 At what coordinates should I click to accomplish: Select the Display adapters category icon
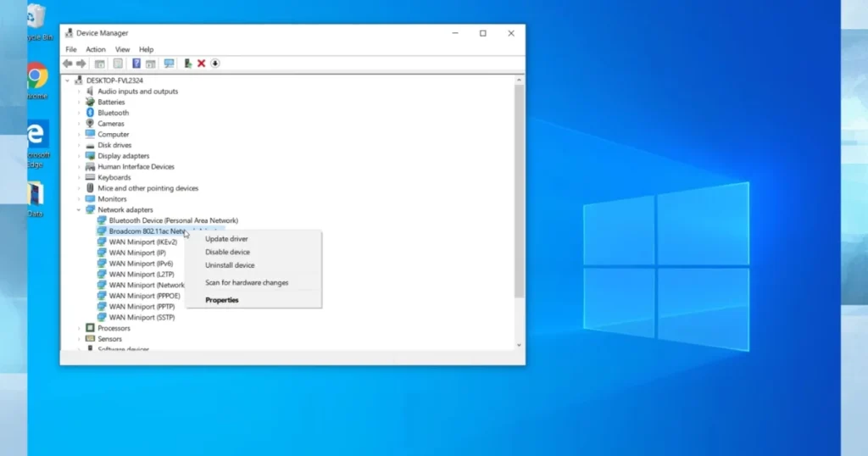(90, 155)
